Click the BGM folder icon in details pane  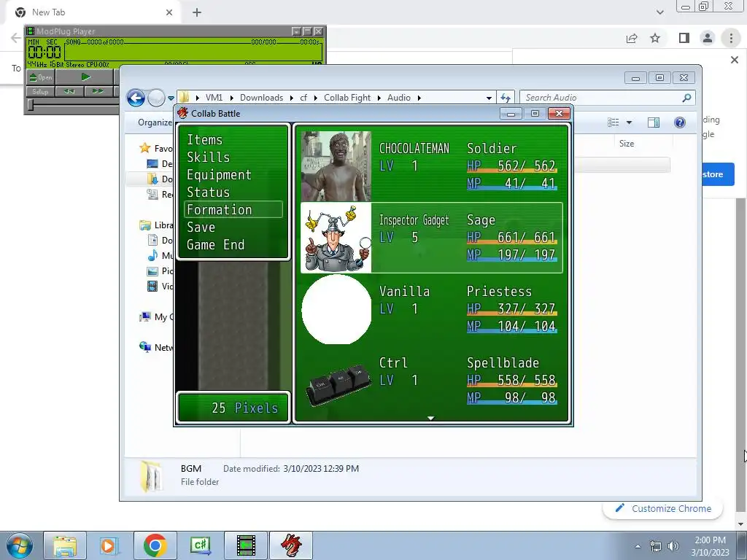152,475
